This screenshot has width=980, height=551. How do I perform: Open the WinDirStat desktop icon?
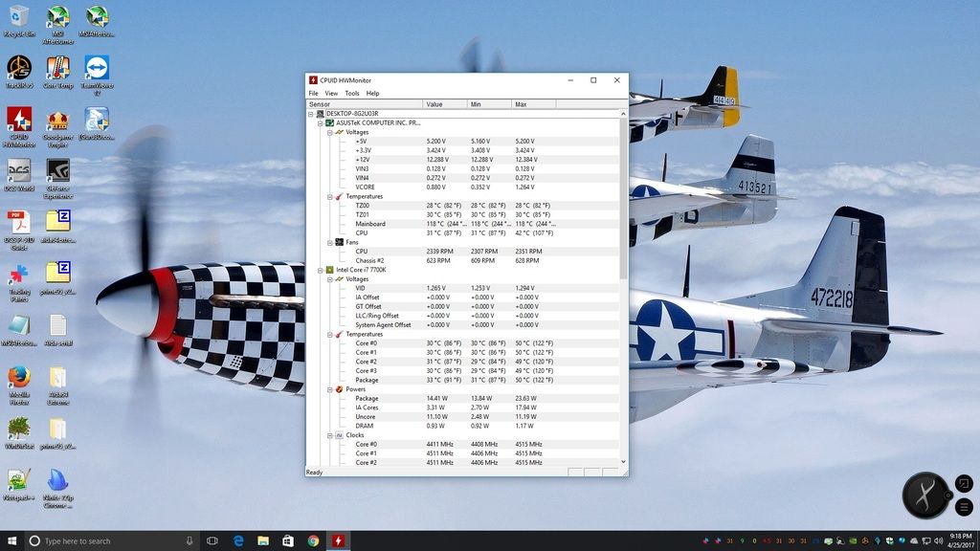(19, 430)
